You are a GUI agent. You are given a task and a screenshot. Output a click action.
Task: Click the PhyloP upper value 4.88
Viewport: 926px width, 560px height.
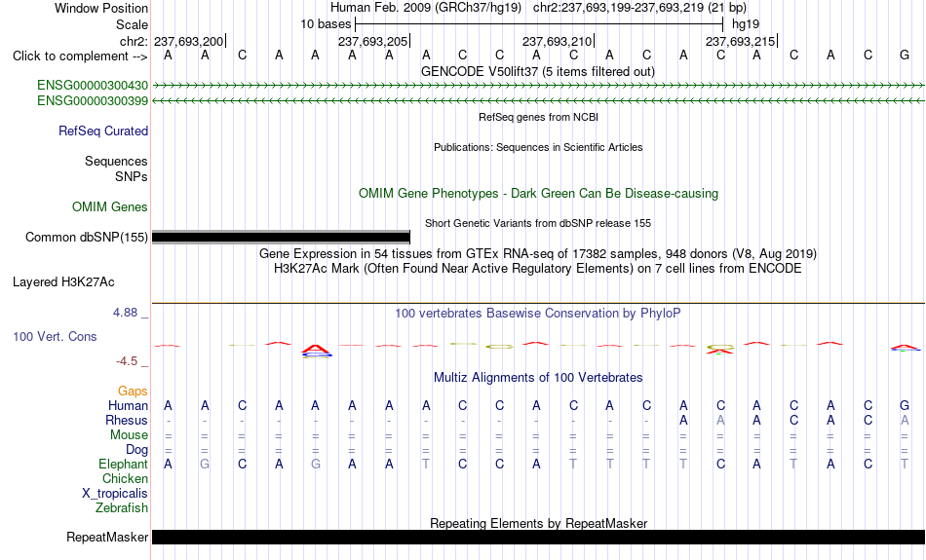pos(125,313)
